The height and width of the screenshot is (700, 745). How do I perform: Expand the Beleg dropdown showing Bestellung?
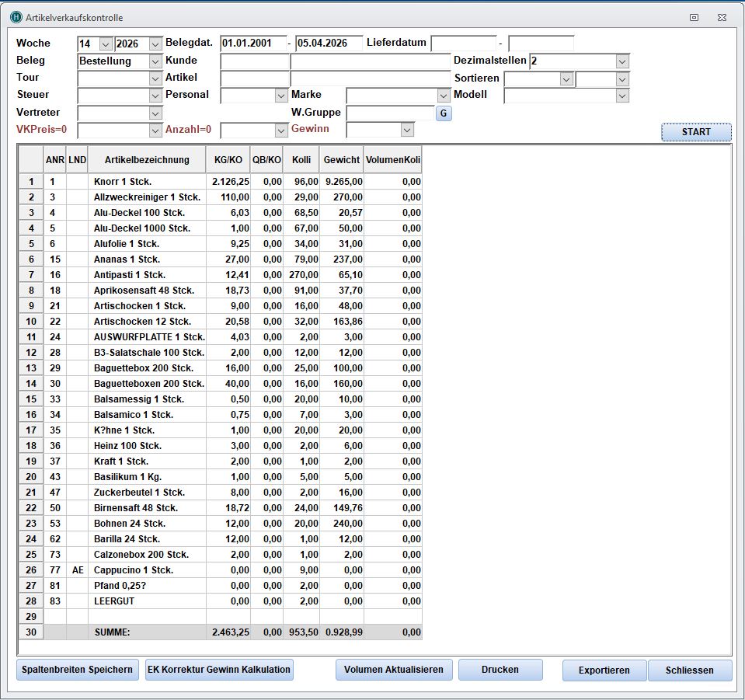[155, 61]
